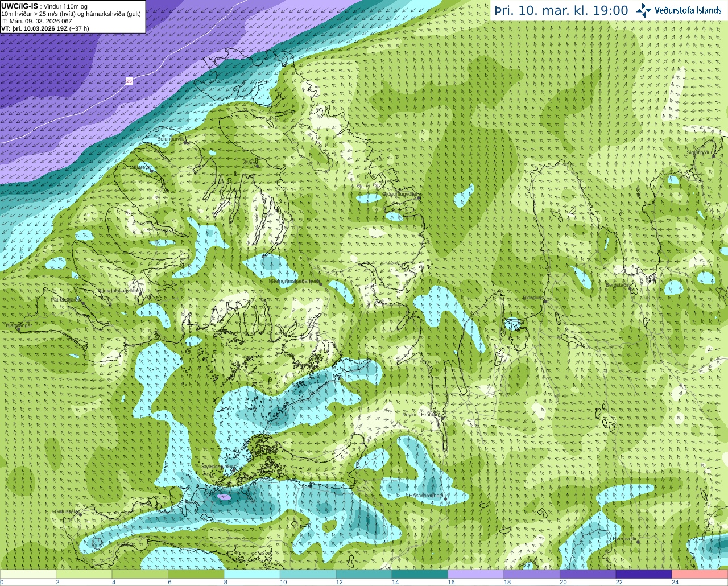
Task: Click the Hveravellir station label
Action: pos(624,538)
